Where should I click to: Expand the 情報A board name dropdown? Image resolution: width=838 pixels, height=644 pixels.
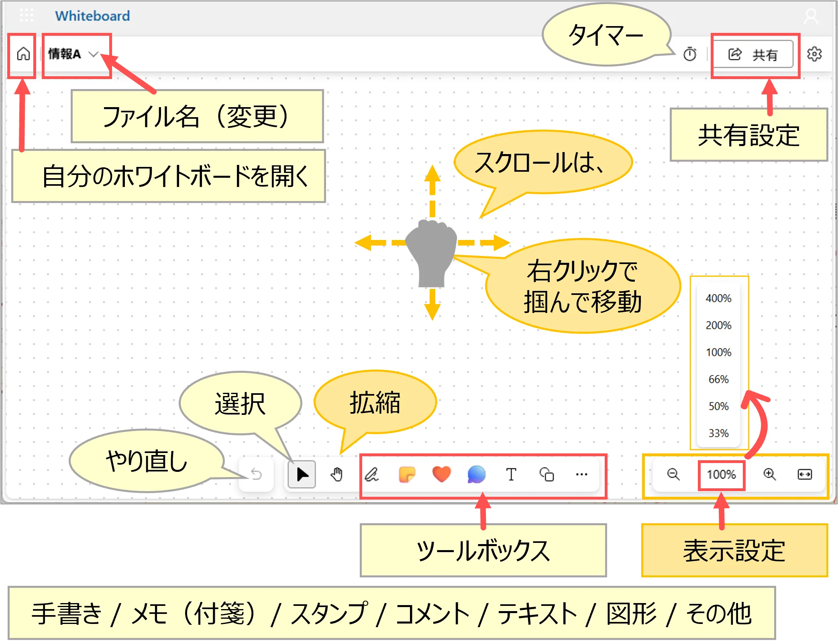(93, 54)
